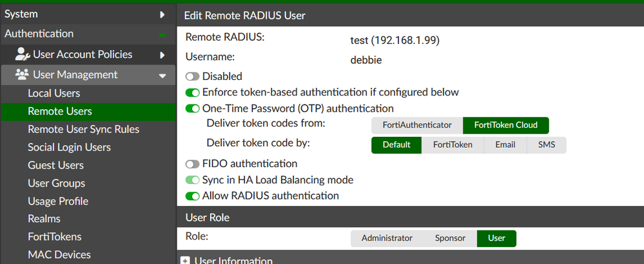The height and width of the screenshot is (264, 644).
Task: Expand User Account Policies submenu arrow
Action: (x=162, y=55)
